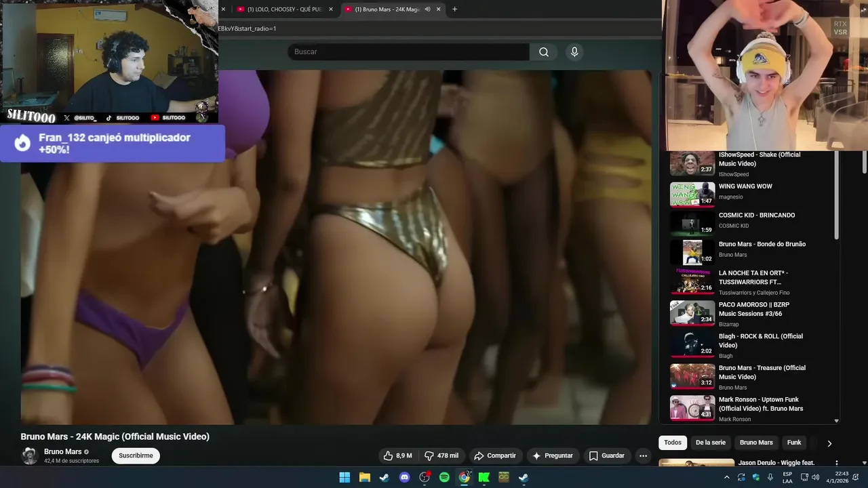Select the Bruno Mars filter chip

point(756,443)
